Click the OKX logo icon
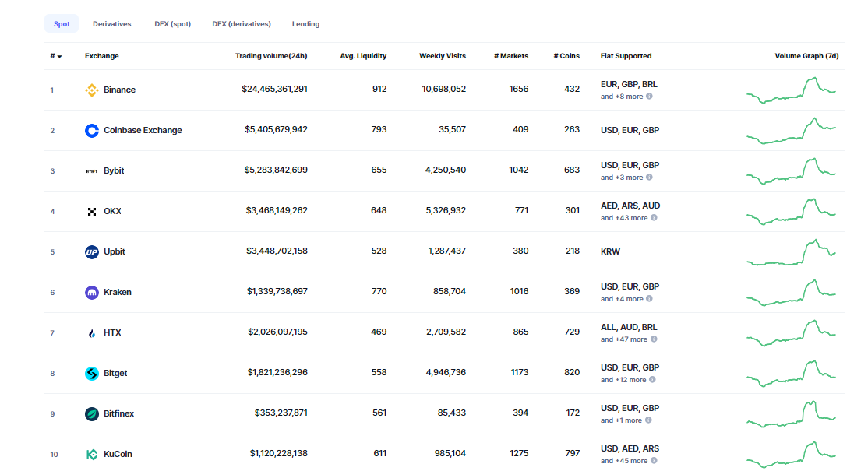The height and width of the screenshot is (471, 868). 92,212
